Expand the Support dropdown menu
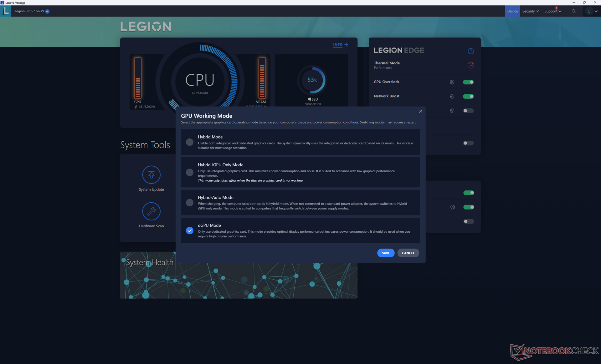Screen dimensions: 601x364 [x=552, y=11]
